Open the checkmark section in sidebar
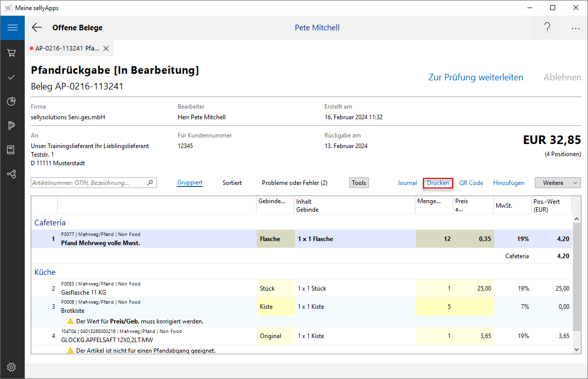This screenshot has width=588, height=379. [12, 77]
